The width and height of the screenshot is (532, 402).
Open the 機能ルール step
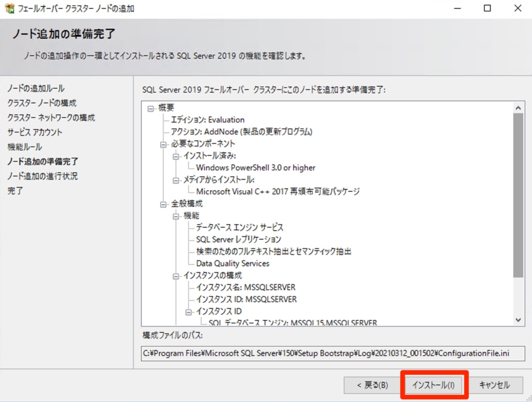tap(25, 147)
